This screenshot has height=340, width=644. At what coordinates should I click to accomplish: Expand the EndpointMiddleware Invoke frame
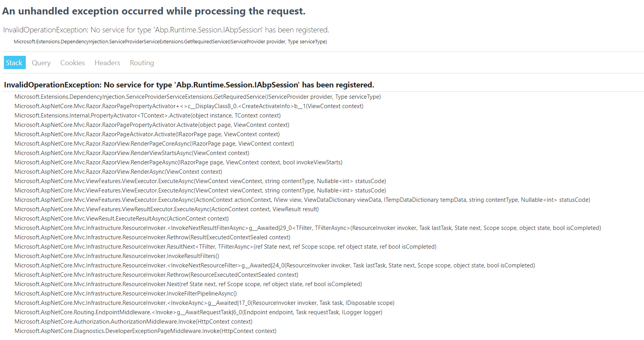[x=198, y=312]
